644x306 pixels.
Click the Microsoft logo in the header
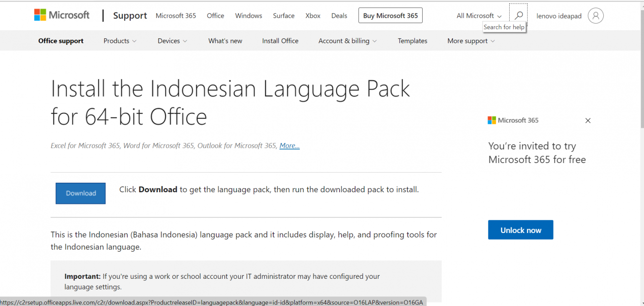coord(62,15)
